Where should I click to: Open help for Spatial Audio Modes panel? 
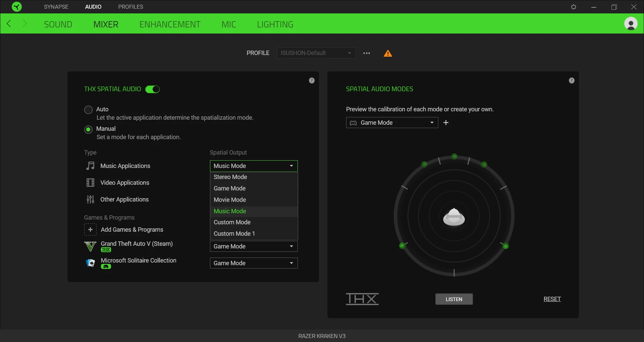tap(572, 80)
